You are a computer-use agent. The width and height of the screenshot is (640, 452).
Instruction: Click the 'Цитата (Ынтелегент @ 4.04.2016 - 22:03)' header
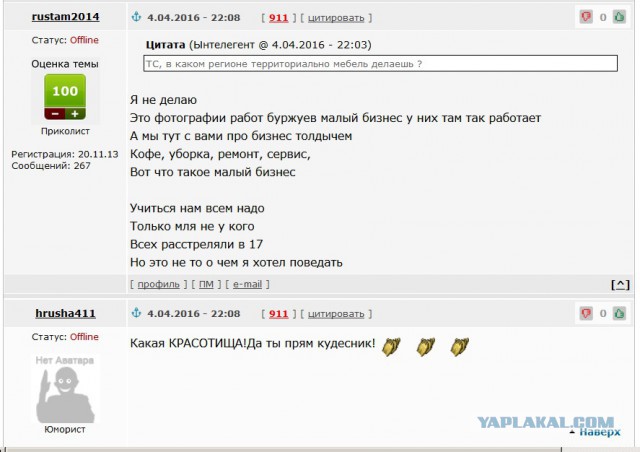tap(259, 45)
